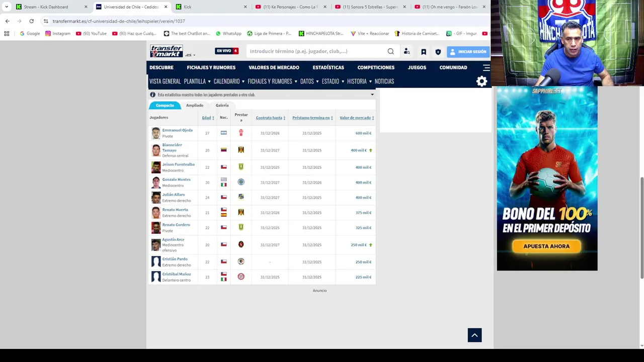Open the WhatsApp bookmark
The image size is (644, 362).
[x=228, y=34]
